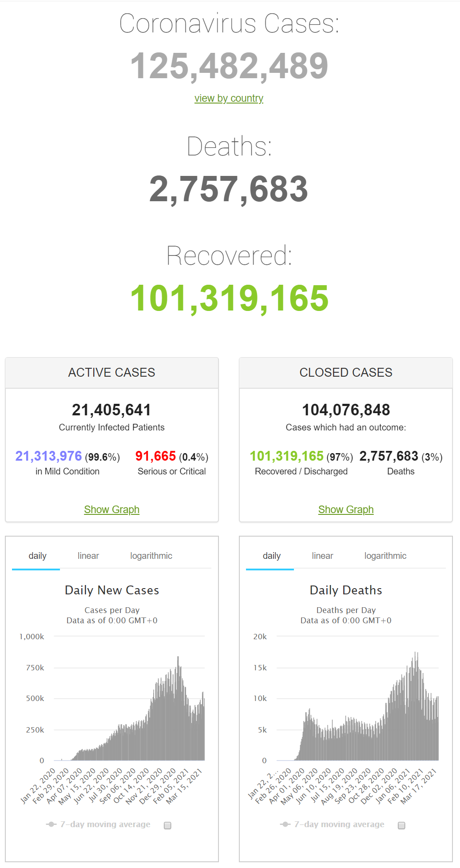
Task: Click 7-day moving average legend marker in deaths chart
Action: (286, 824)
